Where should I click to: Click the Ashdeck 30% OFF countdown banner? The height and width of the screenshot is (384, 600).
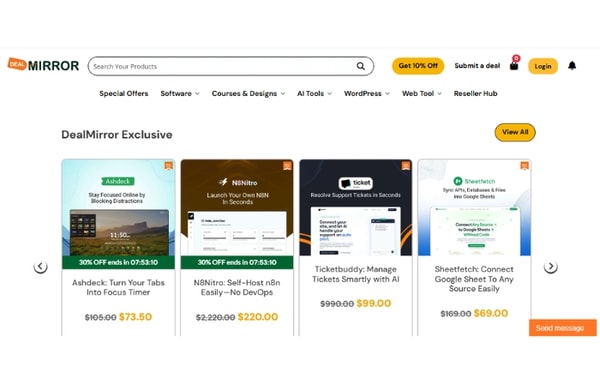118,262
